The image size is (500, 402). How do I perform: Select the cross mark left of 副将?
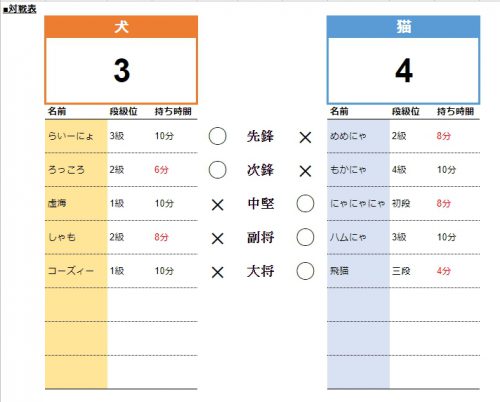(x=218, y=239)
